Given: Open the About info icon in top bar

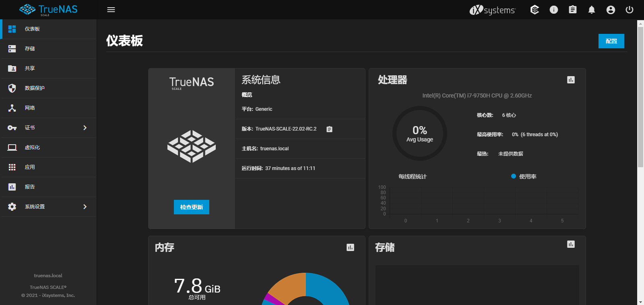Looking at the screenshot, I should pyautogui.click(x=554, y=10).
